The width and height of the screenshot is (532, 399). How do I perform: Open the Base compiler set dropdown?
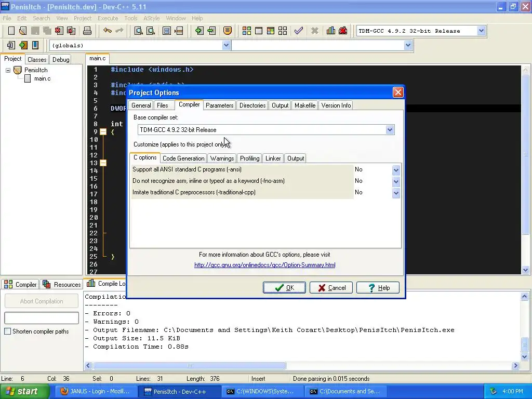point(390,129)
